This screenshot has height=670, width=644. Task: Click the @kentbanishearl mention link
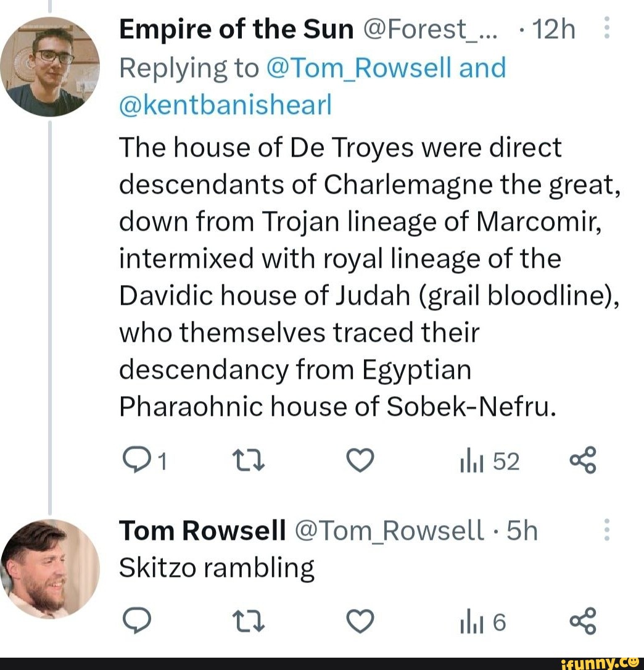(223, 104)
